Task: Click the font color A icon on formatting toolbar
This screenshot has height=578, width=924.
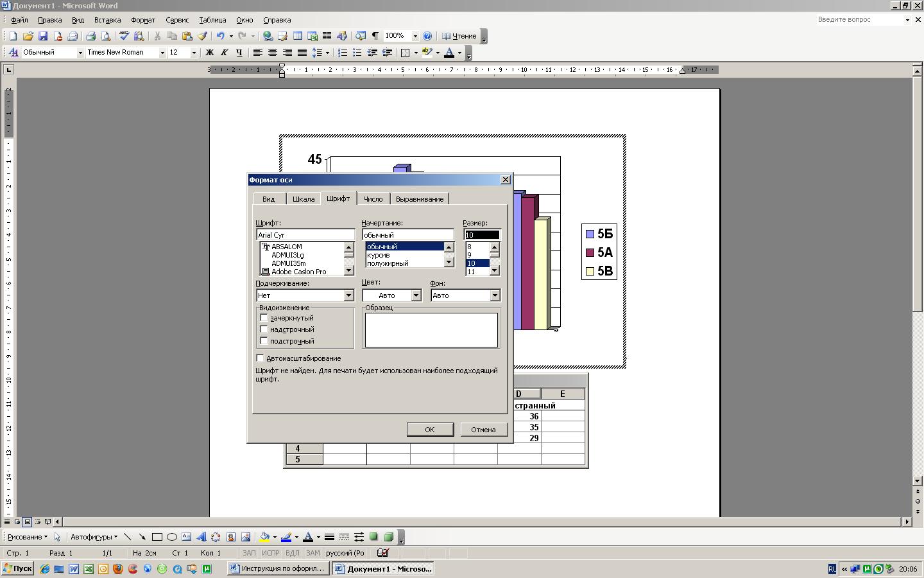Action: [x=449, y=53]
